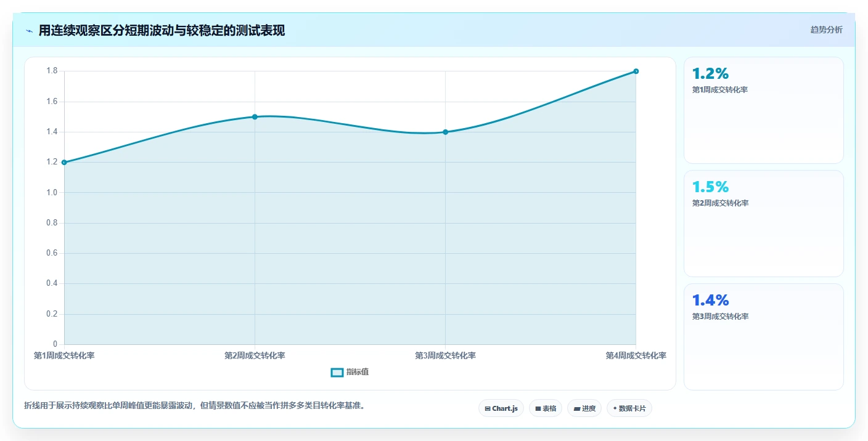Click the 第1周成交转化率 x-axis label
The height and width of the screenshot is (441, 868).
[64, 355]
